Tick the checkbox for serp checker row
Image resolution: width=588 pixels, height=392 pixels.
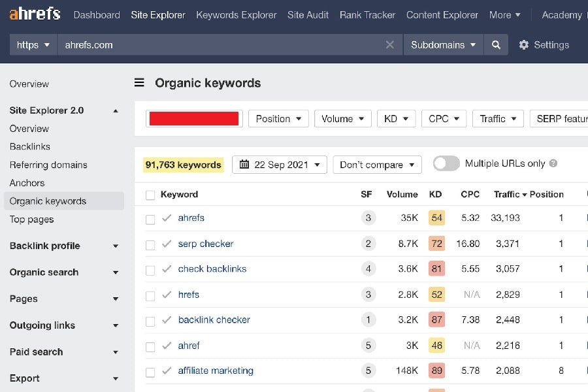pyautogui.click(x=150, y=245)
